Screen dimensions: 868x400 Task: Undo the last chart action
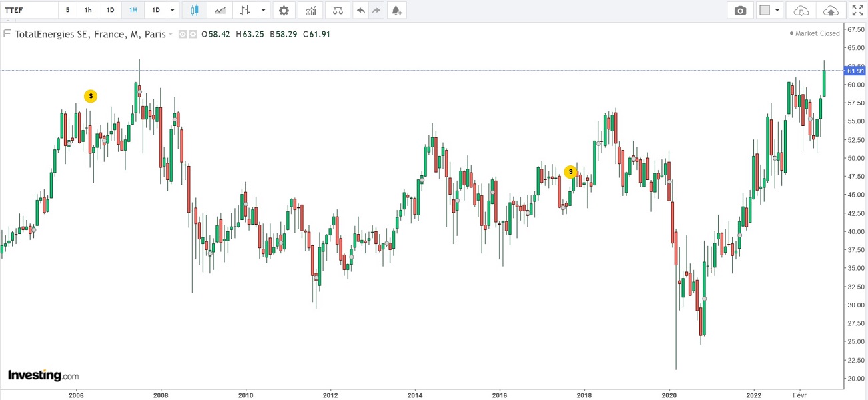361,11
